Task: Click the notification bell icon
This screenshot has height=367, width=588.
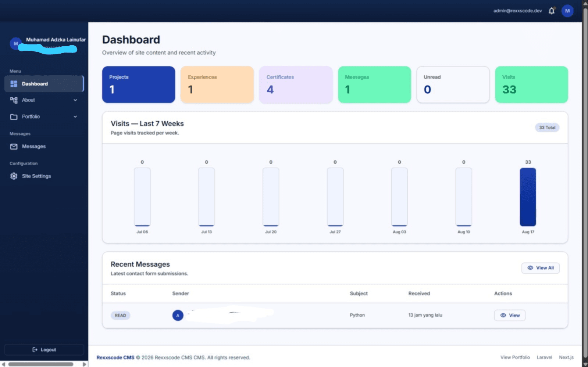Action: [x=551, y=11]
